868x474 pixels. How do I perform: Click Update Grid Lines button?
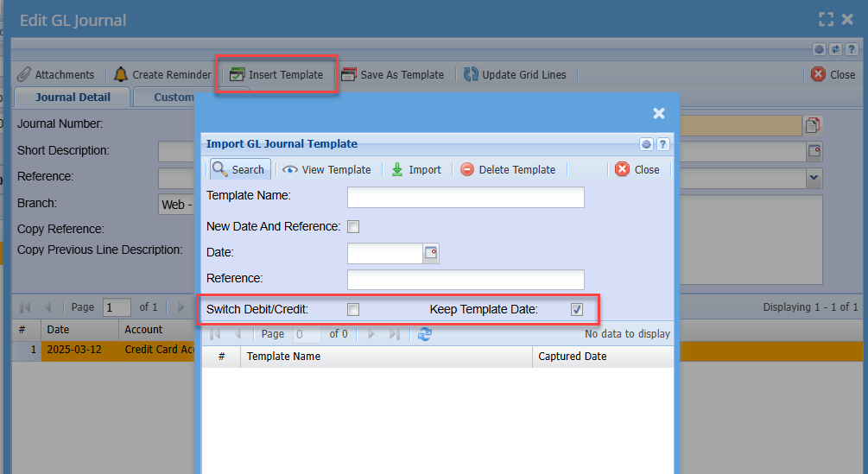515,74
